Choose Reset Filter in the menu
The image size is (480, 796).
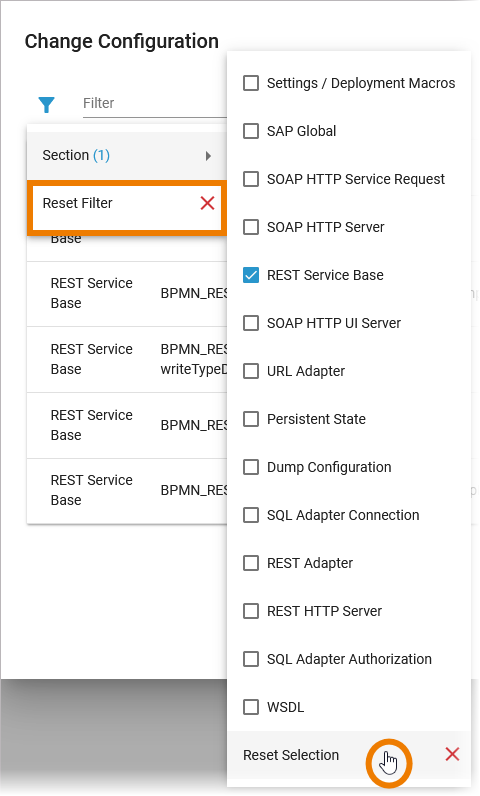[127, 204]
